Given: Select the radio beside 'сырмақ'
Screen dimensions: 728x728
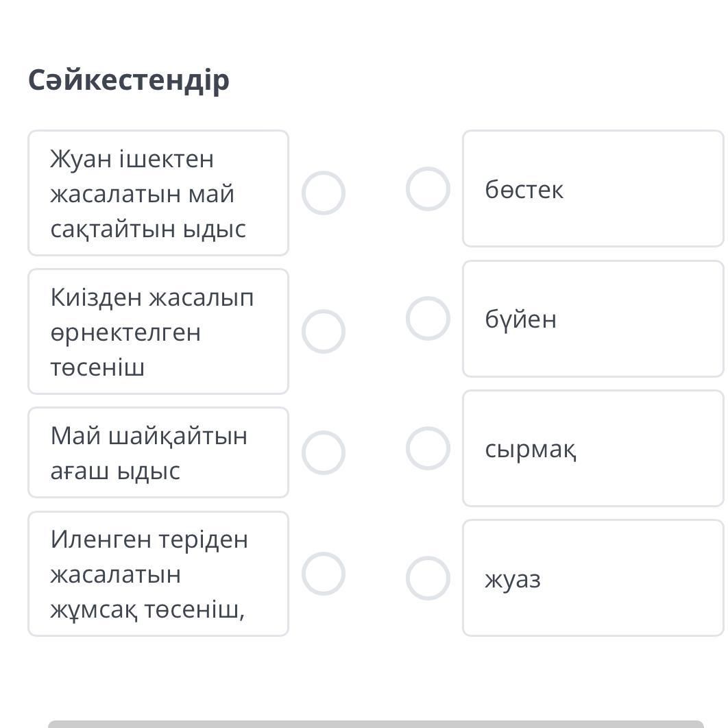Looking at the screenshot, I should (428, 448).
